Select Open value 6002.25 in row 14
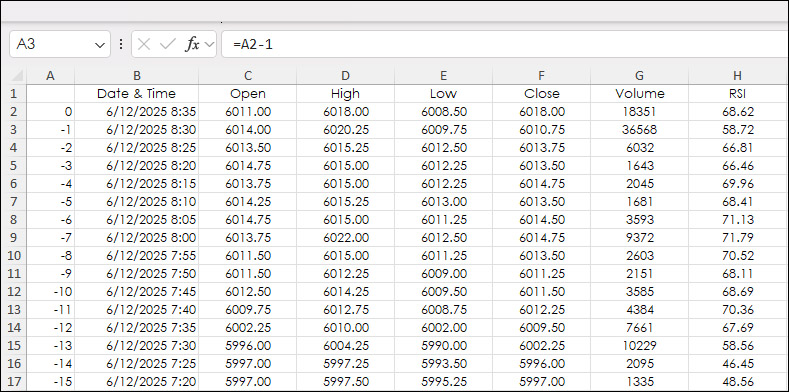 tap(248, 328)
